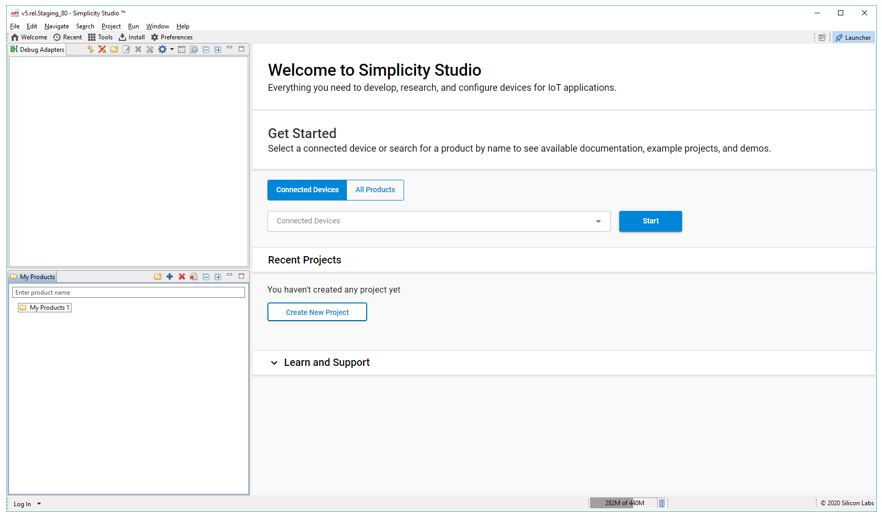The height and width of the screenshot is (516, 882).
Task: Open the Recent toolbar item
Action: (x=68, y=37)
